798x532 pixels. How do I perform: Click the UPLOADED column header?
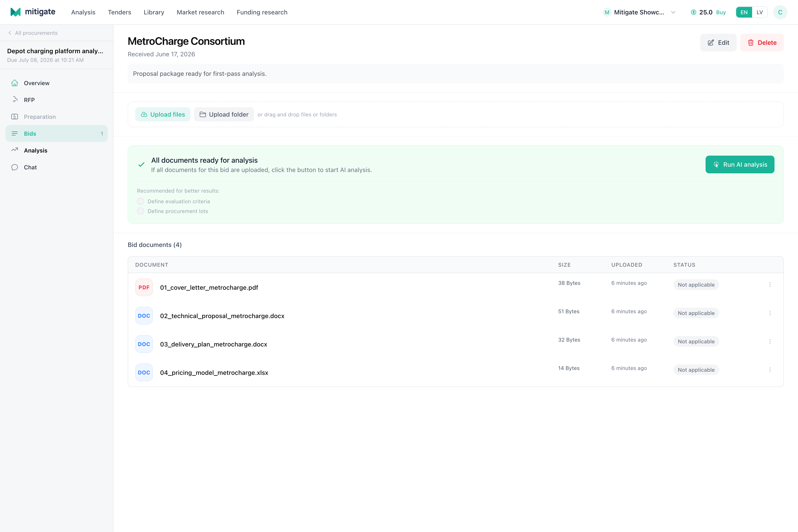[x=627, y=265]
